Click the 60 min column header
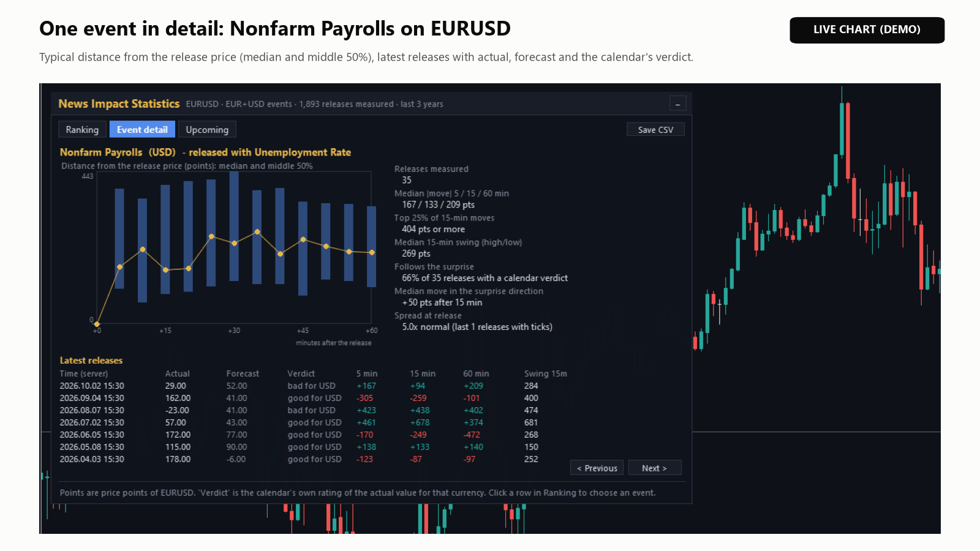 (476, 374)
